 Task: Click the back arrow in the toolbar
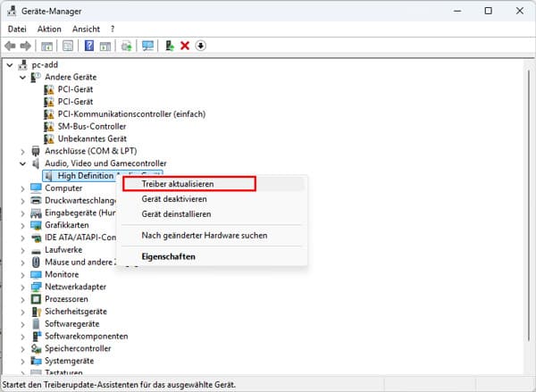tap(11, 46)
